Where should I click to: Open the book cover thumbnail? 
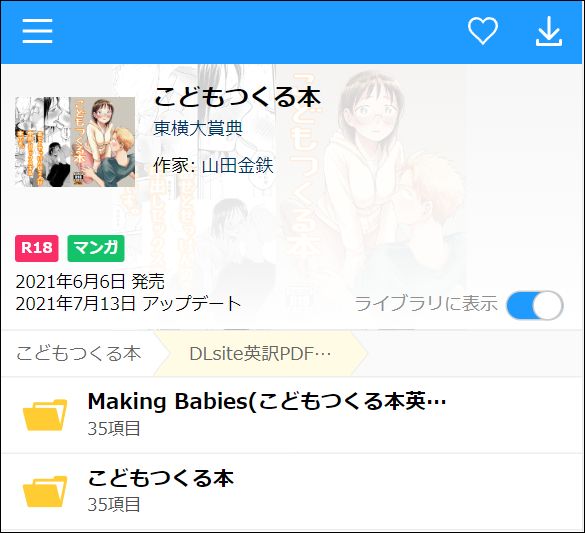click(x=75, y=142)
